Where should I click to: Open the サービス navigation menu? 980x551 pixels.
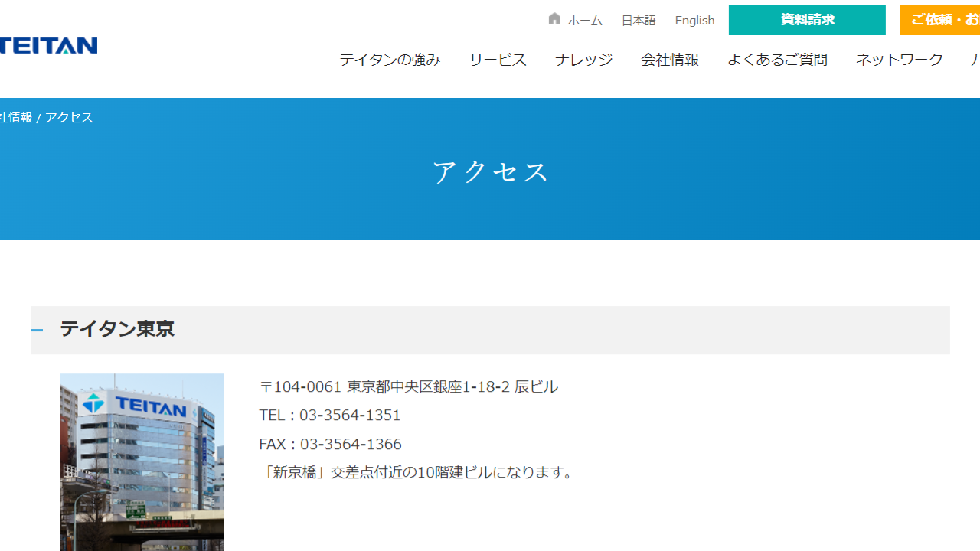(x=497, y=60)
